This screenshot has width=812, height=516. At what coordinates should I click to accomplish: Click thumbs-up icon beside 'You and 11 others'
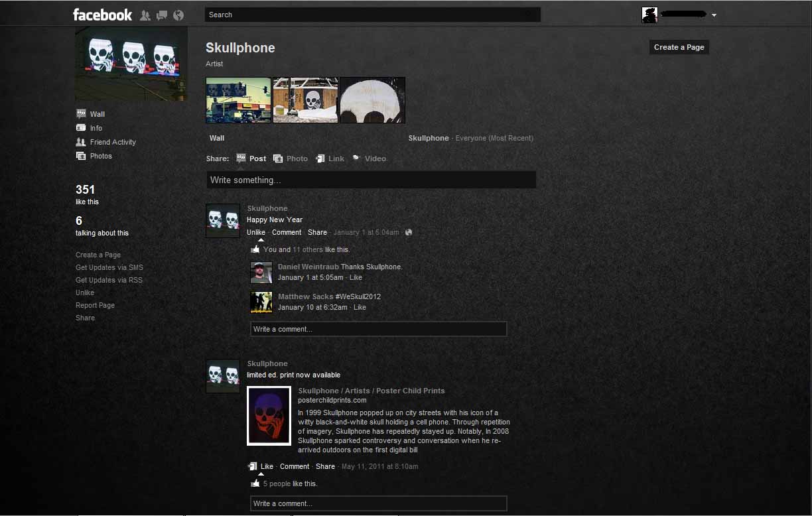tap(255, 249)
